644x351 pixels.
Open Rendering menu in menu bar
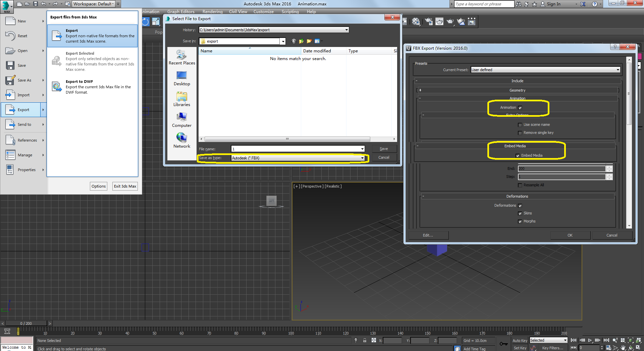coord(212,12)
